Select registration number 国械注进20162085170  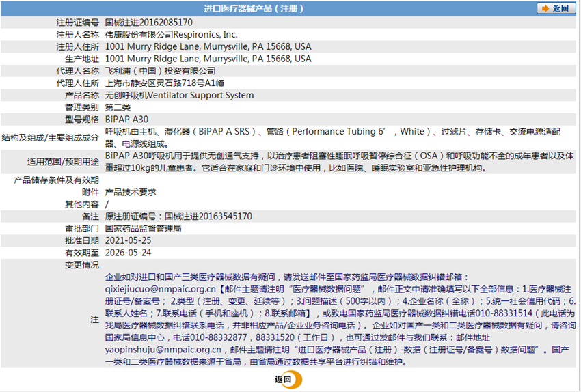(x=149, y=23)
